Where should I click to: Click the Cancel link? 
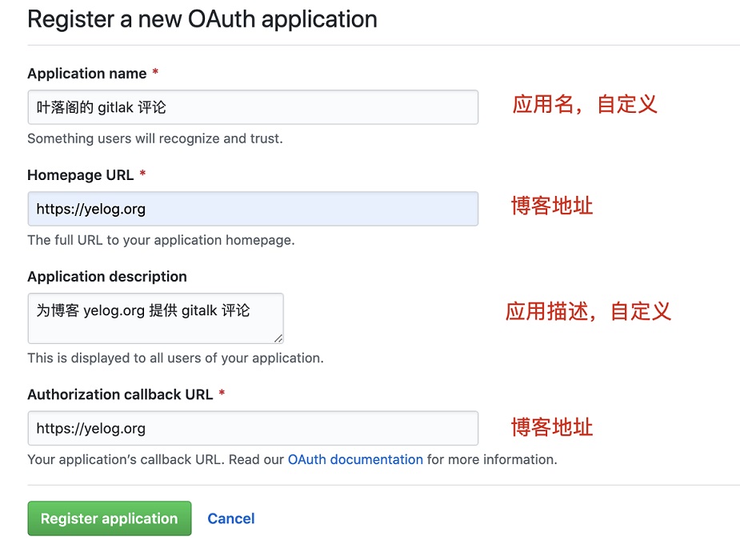click(231, 518)
